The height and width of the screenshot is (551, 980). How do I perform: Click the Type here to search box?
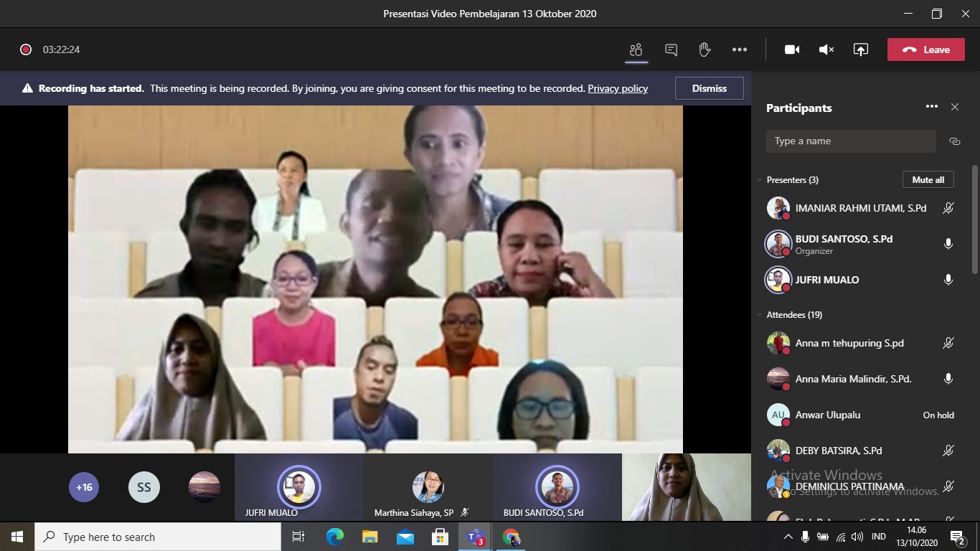158,537
